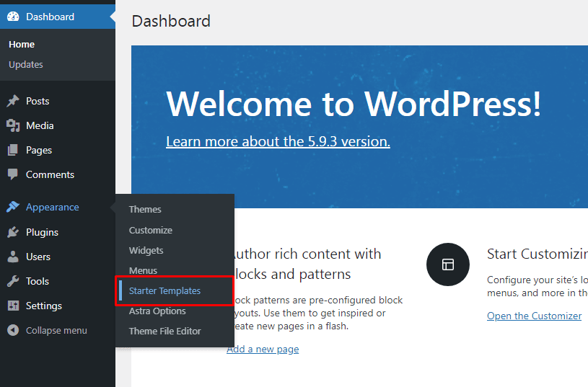Click the 'Welcome to WordPress!' heading
This screenshot has height=387, width=588.
[x=354, y=103]
